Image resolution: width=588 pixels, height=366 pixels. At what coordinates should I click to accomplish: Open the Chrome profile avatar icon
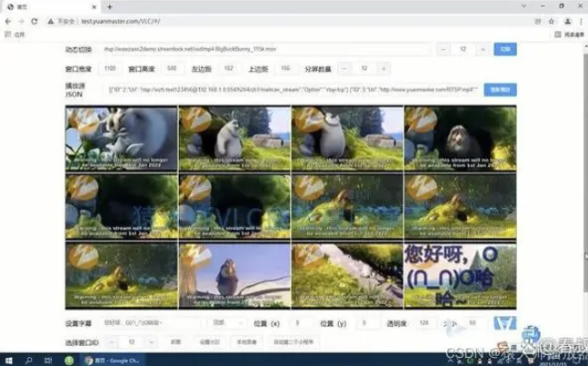click(x=568, y=22)
